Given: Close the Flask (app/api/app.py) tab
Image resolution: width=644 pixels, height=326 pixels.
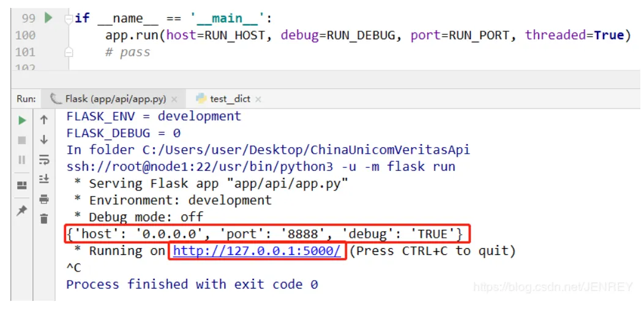Looking at the screenshot, I should (174, 99).
